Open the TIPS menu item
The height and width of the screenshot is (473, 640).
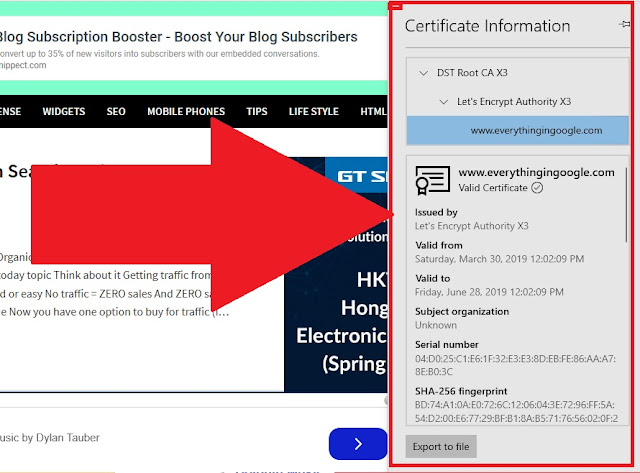[x=257, y=111]
